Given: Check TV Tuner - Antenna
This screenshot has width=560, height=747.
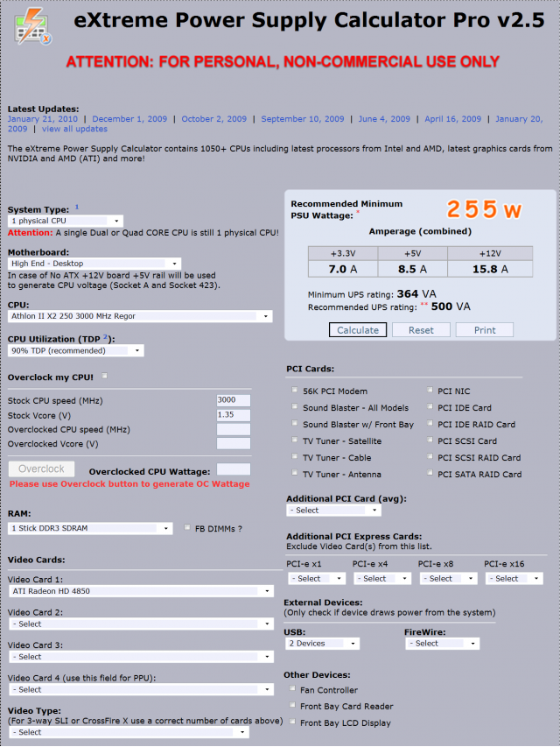Looking at the screenshot, I should click(295, 473).
